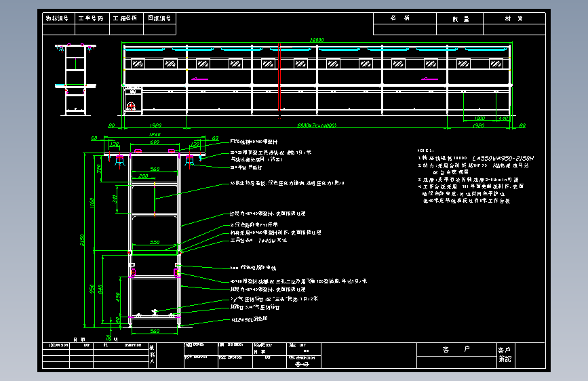The image size is (588, 381).
Task: Click the empty cell under 数量
Action: point(460,30)
